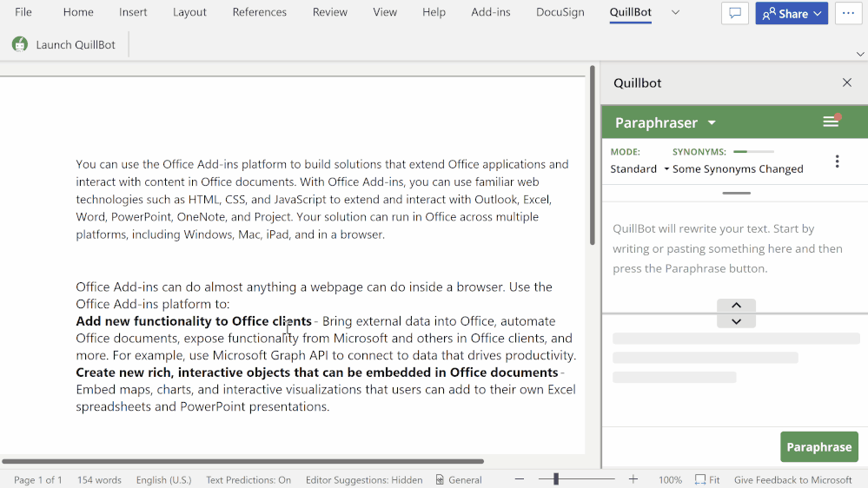Screen dimensions: 868x488
Task: Open the References tab
Action: point(260,12)
